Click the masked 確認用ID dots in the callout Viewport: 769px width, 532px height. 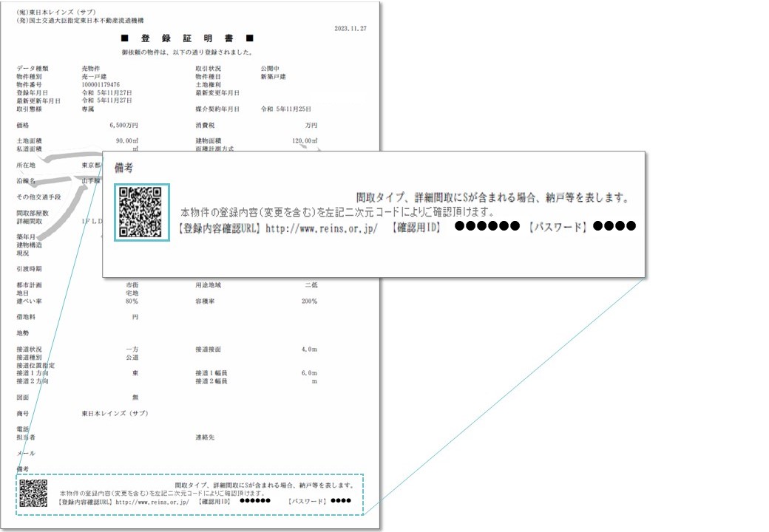pyautogui.click(x=487, y=226)
